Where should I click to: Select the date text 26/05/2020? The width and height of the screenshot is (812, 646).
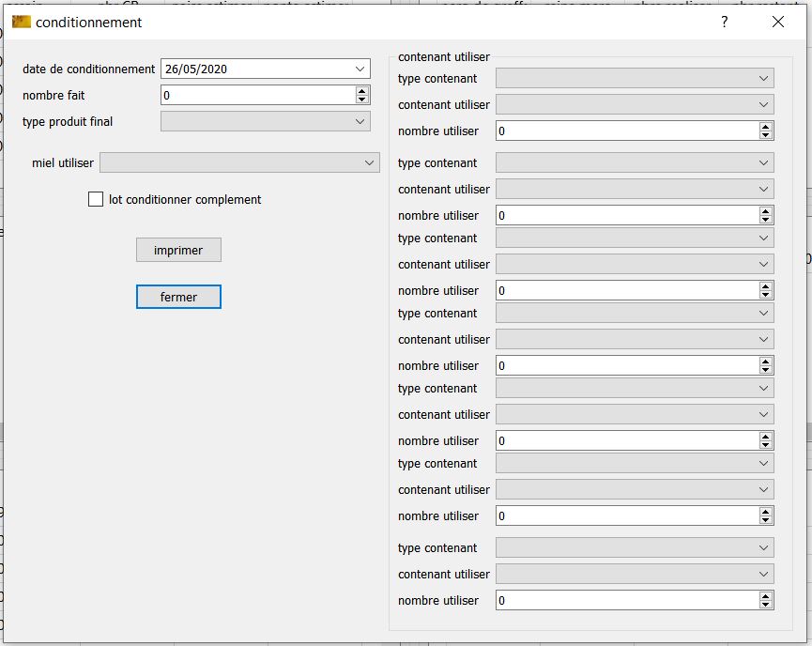(196, 69)
